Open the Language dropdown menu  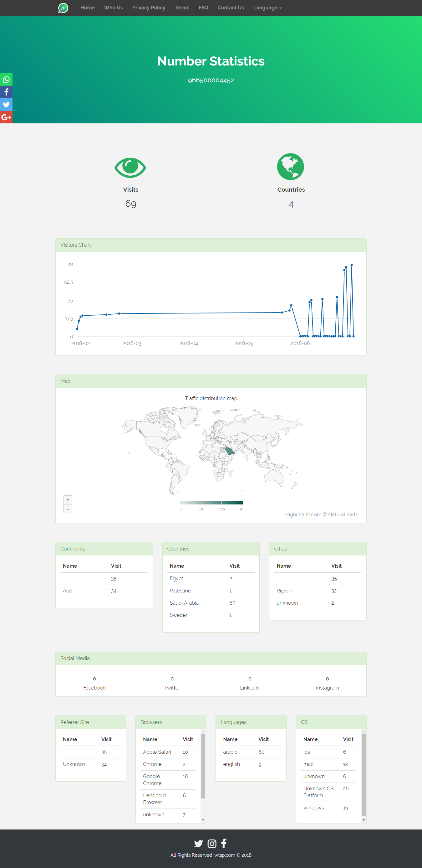[267, 8]
